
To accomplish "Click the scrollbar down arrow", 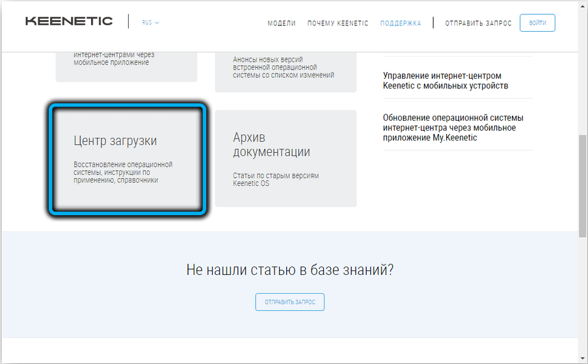I will (x=582, y=358).
